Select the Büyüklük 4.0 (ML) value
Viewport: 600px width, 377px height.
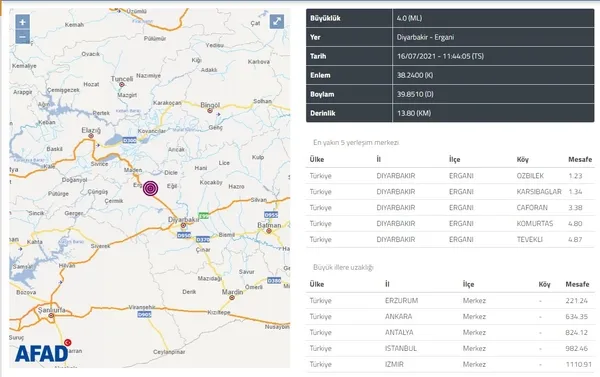pyautogui.click(x=409, y=18)
